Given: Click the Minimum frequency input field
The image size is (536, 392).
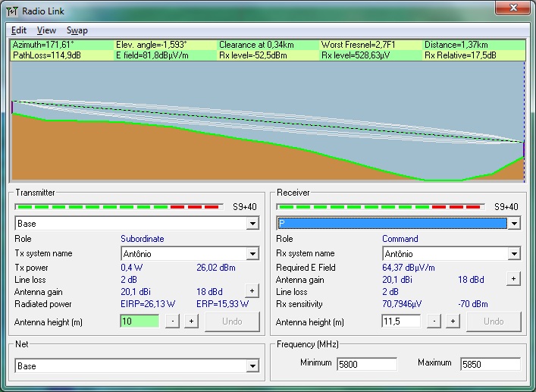Looking at the screenshot, I should pos(367,364).
